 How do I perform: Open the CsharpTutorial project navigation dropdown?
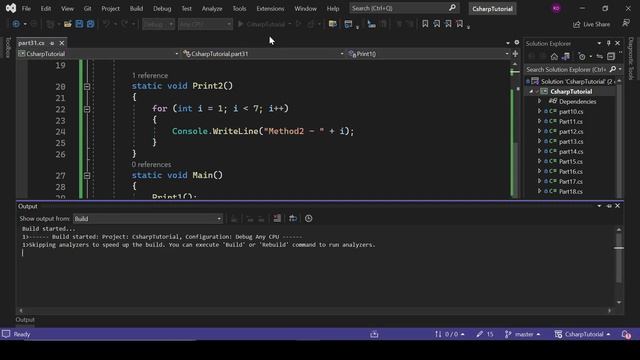tap(98, 53)
